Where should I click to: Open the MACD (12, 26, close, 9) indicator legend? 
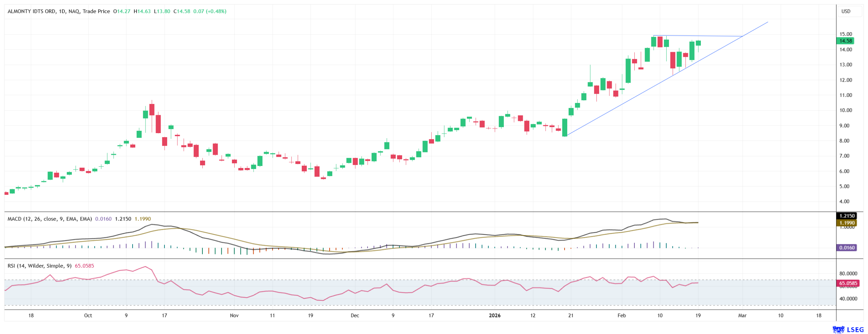50,219
